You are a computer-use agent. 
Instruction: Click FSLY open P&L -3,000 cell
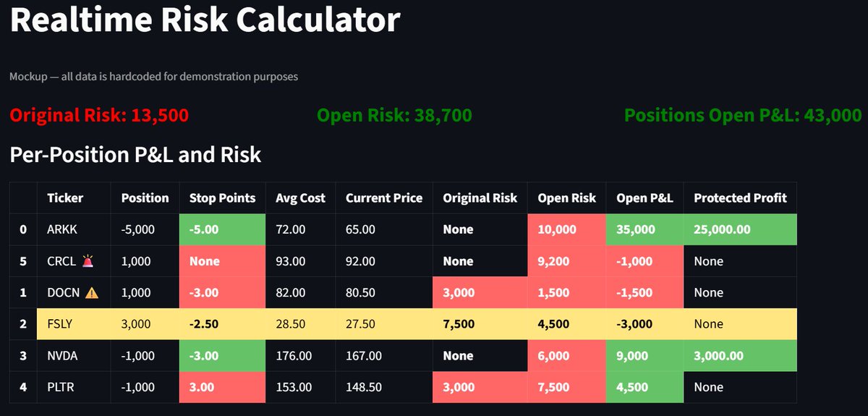click(645, 324)
